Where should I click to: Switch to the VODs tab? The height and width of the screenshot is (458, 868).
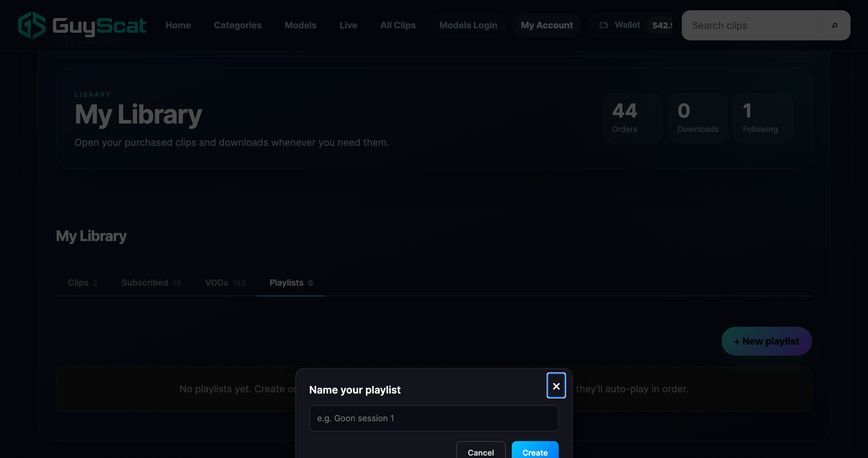pos(225,283)
